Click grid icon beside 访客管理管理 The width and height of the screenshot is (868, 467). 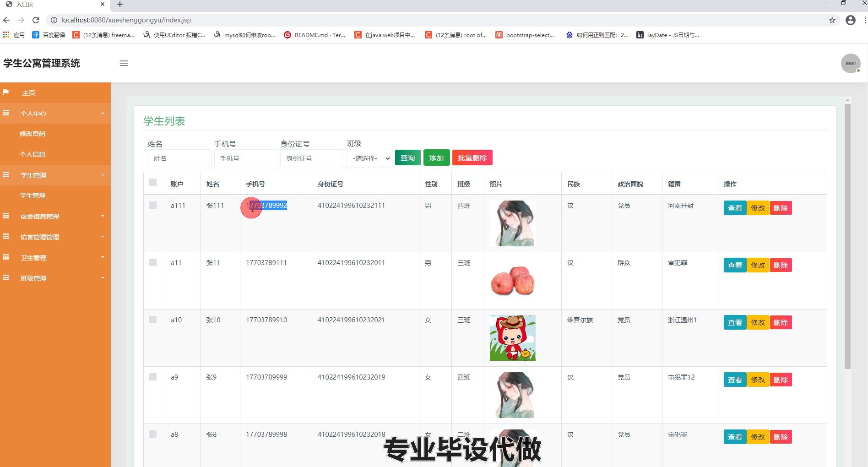click(6, 237)
